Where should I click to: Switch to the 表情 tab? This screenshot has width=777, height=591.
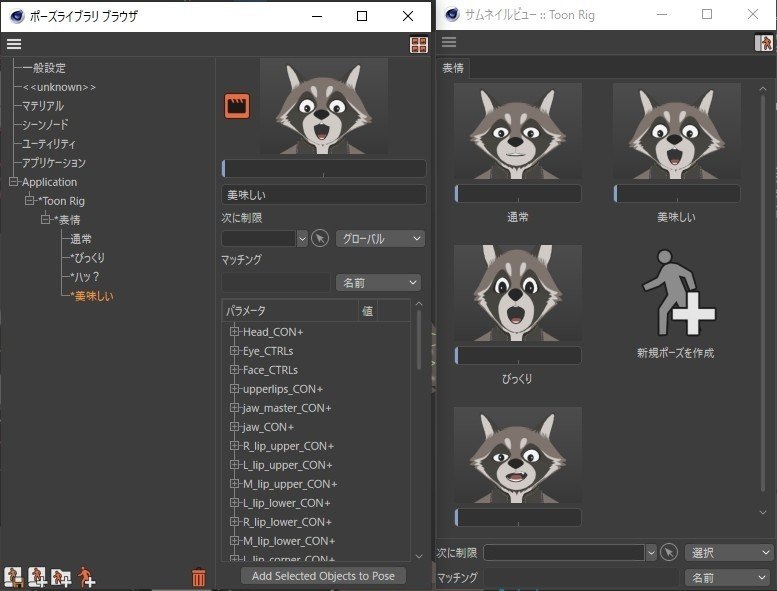(x=453, y=68)
